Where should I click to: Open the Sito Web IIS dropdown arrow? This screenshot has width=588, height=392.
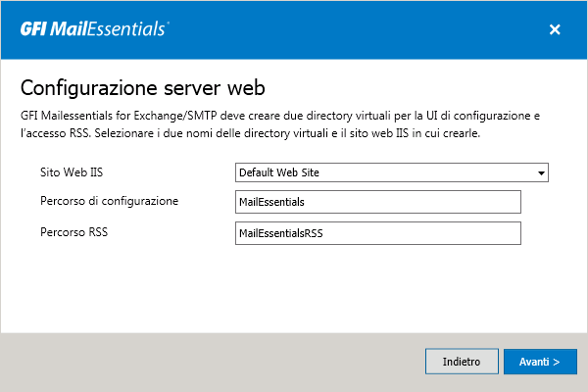(541, 172)
